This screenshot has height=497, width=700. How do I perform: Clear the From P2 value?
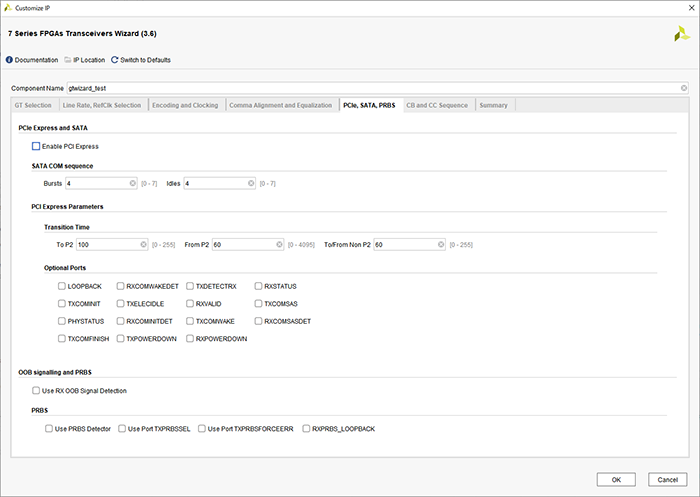(279, 245)
